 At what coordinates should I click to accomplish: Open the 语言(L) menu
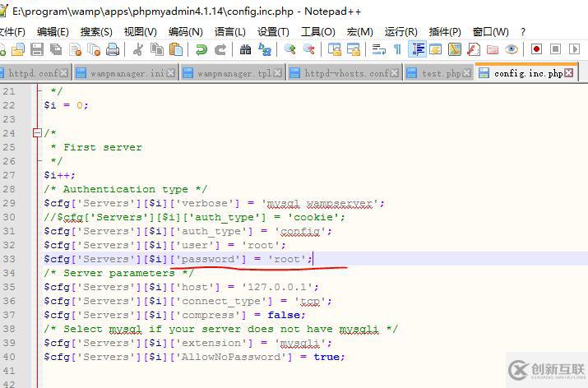point(230,32)
